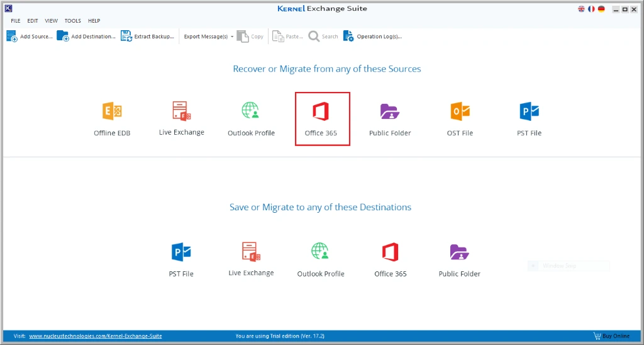Screen dimensions: 644x345
Task: Visit nucleustechnologies.com Kernel-Exchange-Suite link
Action: pos(96,336)
